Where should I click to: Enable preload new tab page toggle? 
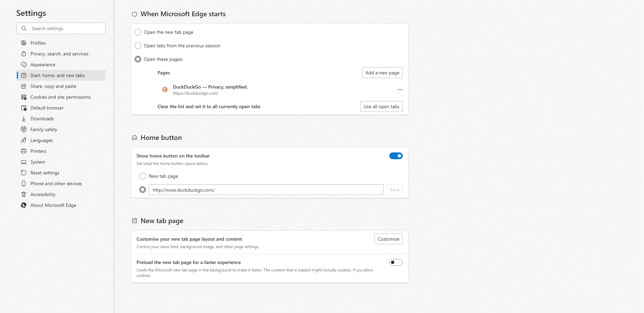pyautogui.click(x=396, y=262)
